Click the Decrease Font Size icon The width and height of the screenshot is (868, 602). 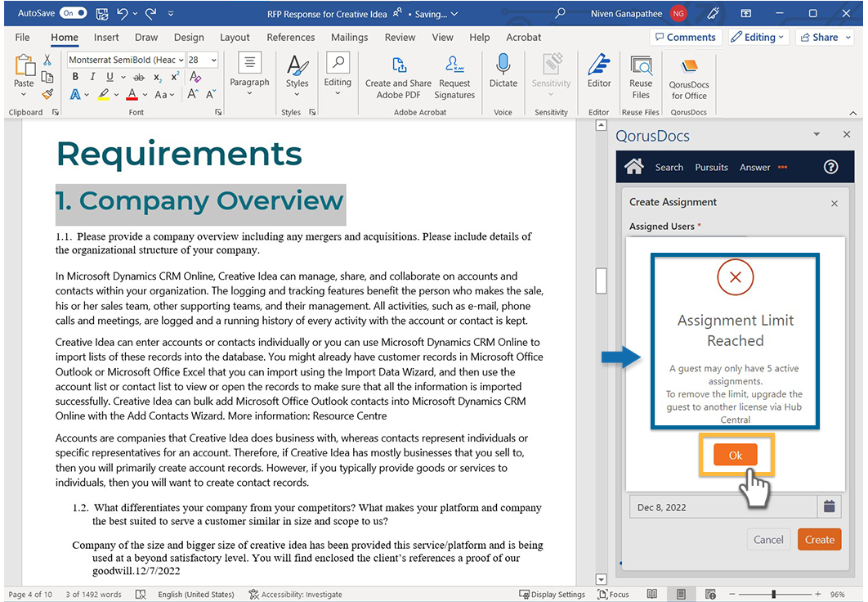(x=210, y=94)
